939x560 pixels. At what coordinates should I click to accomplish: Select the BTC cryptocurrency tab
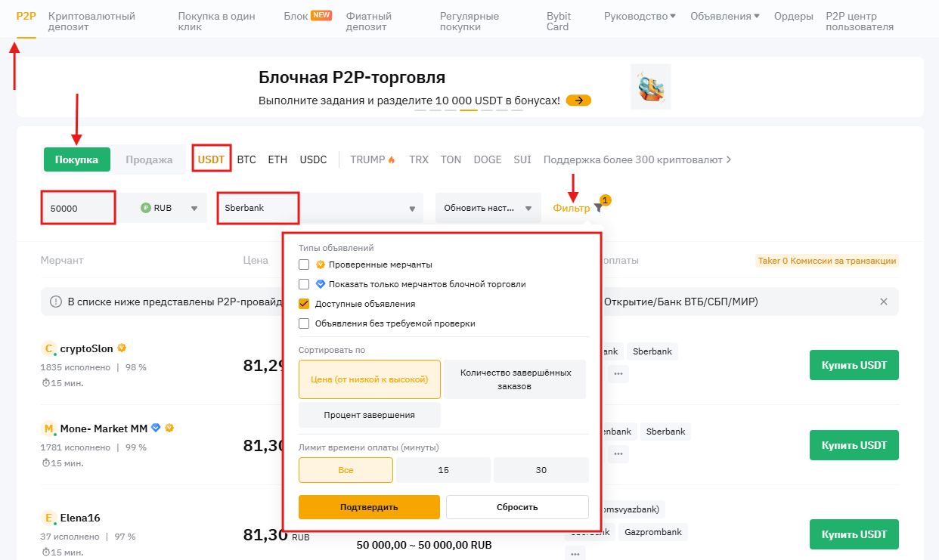tap(246, 159)
